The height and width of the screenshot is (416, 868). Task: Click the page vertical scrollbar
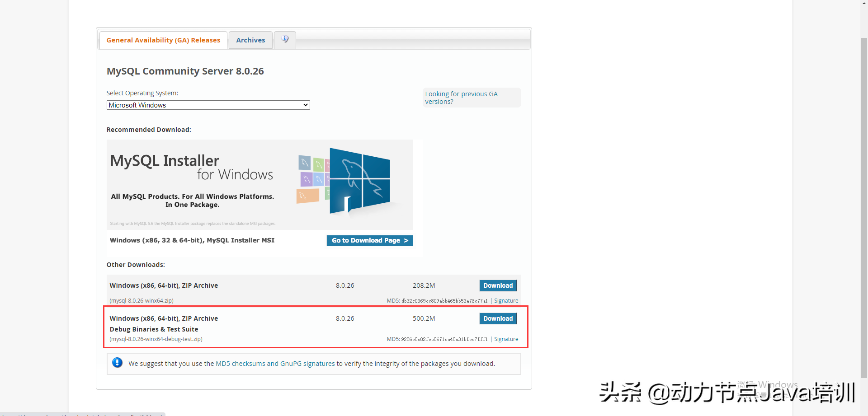(864, 208)
